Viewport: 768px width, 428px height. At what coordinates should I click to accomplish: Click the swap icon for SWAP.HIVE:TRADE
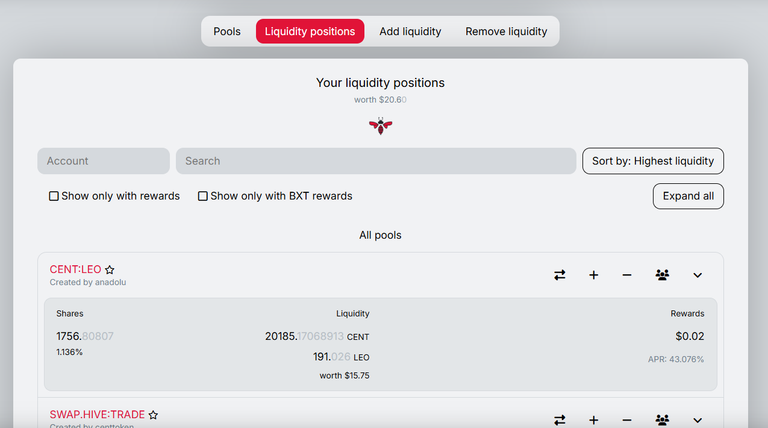(560, 420)
